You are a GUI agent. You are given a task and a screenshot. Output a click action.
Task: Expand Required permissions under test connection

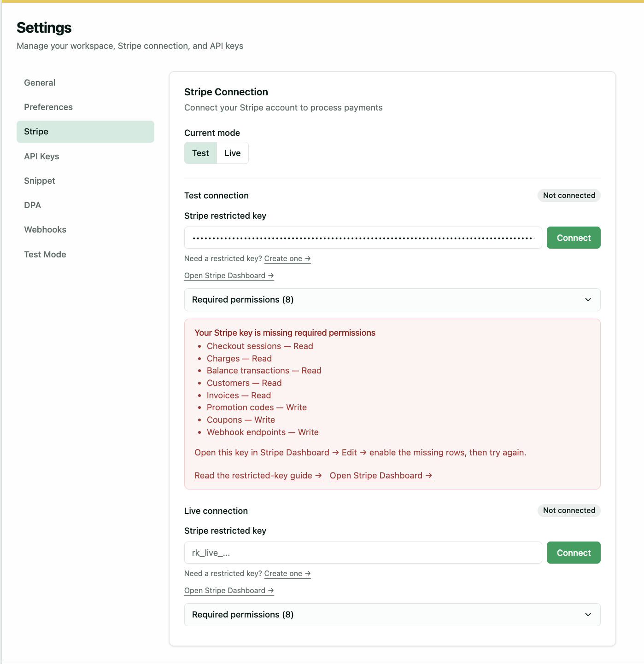pos(392,300)
